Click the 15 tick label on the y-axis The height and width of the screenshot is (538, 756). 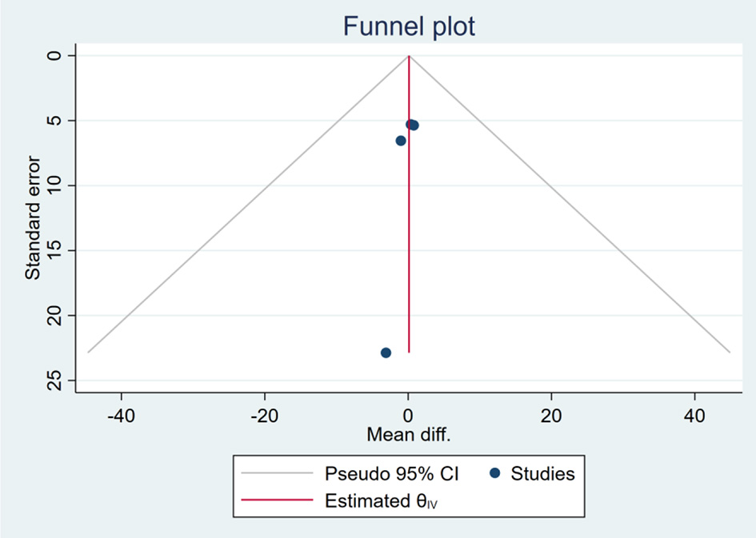tap(54, 251)
